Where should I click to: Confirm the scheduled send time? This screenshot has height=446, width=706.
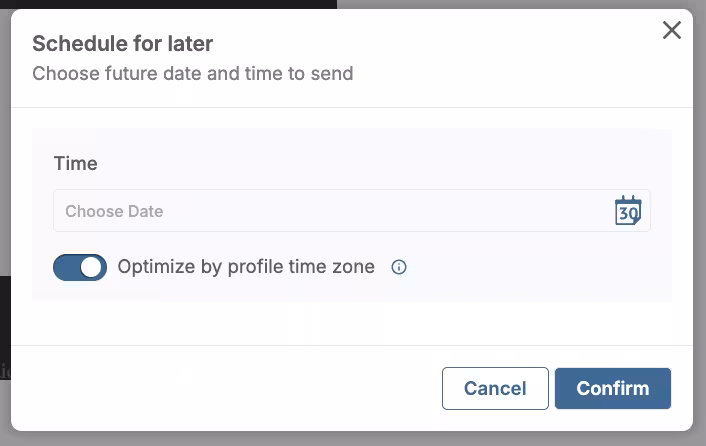(612, 388)
